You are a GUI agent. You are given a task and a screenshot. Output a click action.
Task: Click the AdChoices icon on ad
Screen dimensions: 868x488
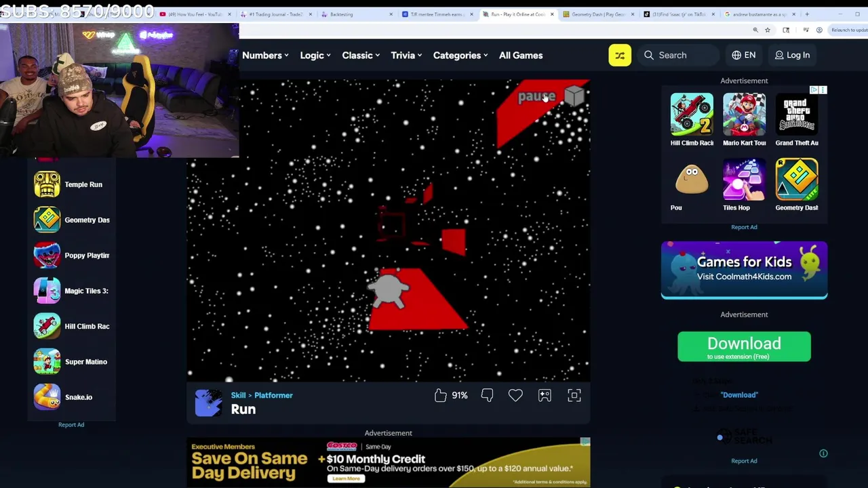click(x=815, y=89)
